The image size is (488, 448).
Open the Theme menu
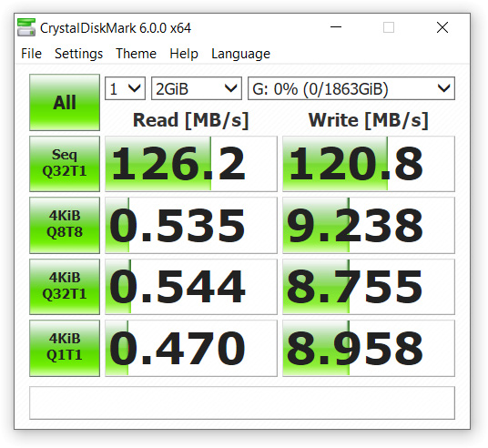point(136,54)
